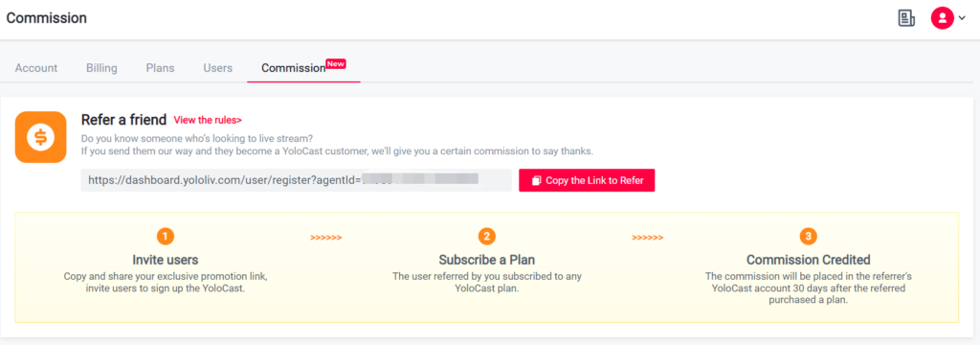
Task: Click the step 2 number badge
Action: point(487,237)
